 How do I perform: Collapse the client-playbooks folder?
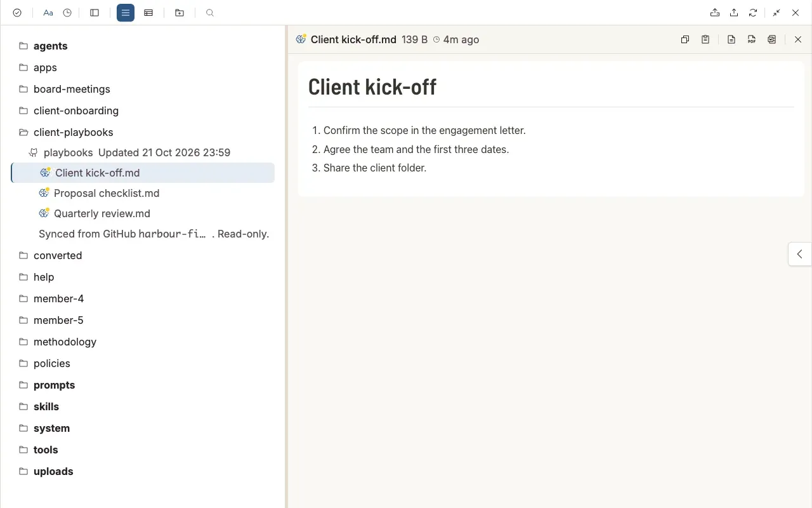pos(143,132)
